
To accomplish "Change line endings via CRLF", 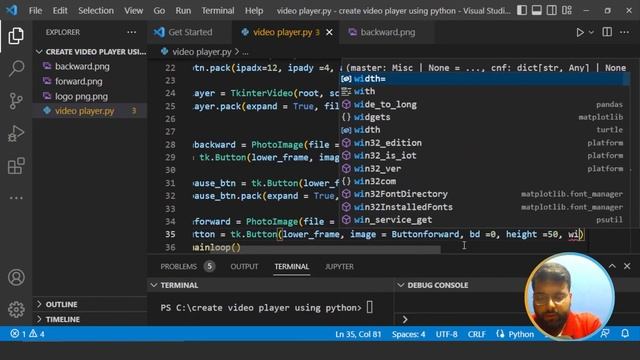I will 476,334.
